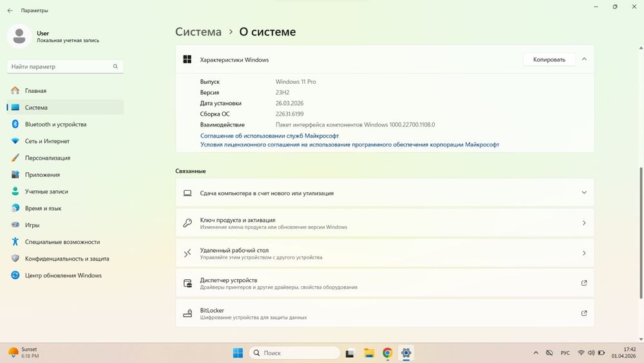Click the cloud sync tray icon
Image resolution: width=644 pixels, height=363 pixels.
549,353
